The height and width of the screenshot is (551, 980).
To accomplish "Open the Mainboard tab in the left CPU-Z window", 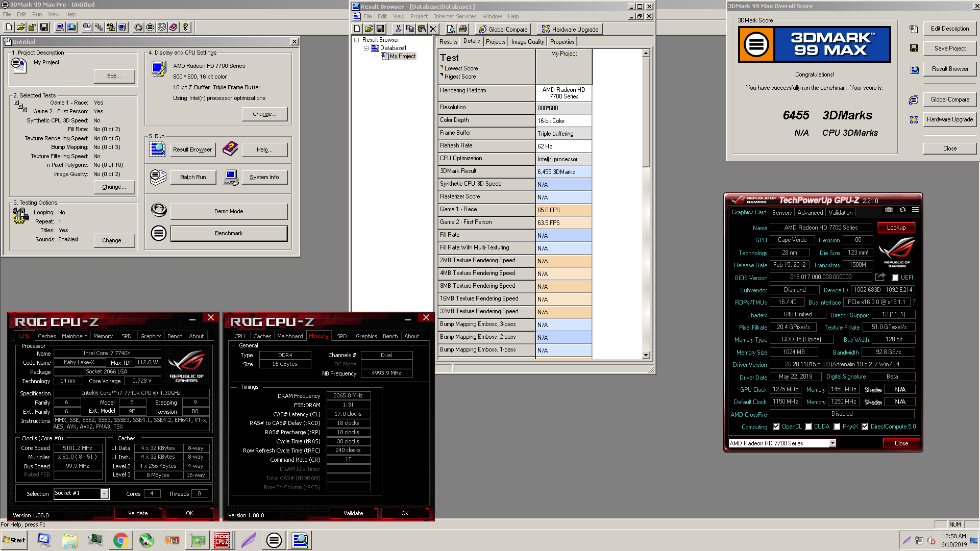I will [75, 336].
